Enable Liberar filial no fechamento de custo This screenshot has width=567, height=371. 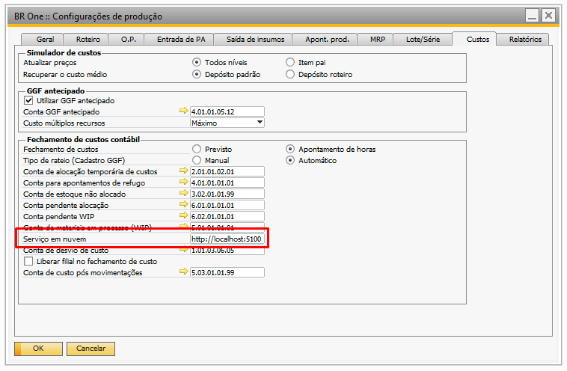pos(29,261)
